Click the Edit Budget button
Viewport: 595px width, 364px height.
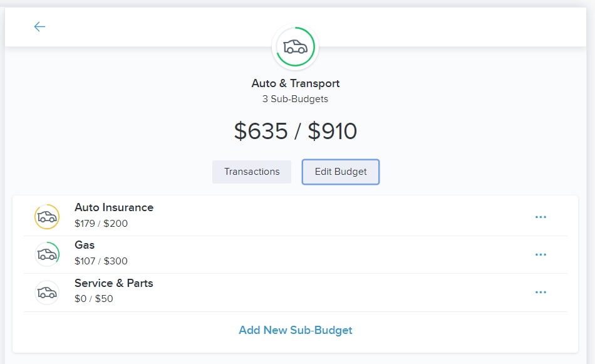click(x=340, y=172)
